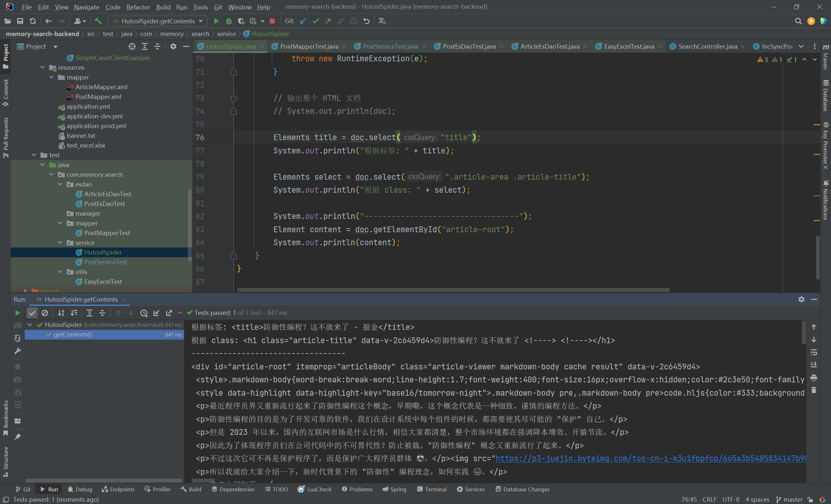Open the 4 spaces indent setting
This screenshot has width=831, height=504.
[757, 499]
